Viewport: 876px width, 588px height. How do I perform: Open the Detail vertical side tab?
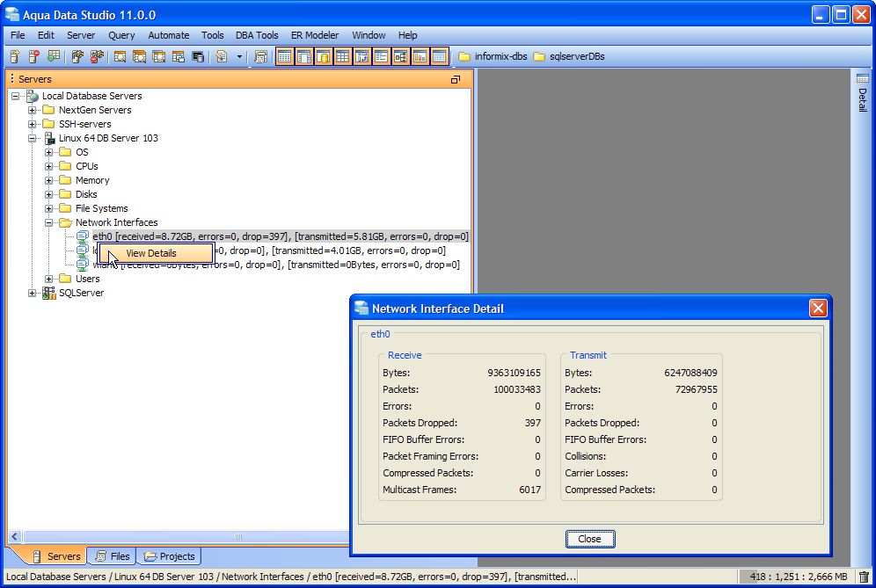[x=863, y=92]
